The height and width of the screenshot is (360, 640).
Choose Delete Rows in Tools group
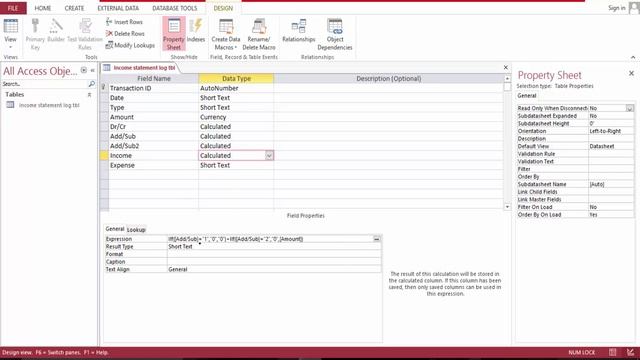[x=125, y=33]
